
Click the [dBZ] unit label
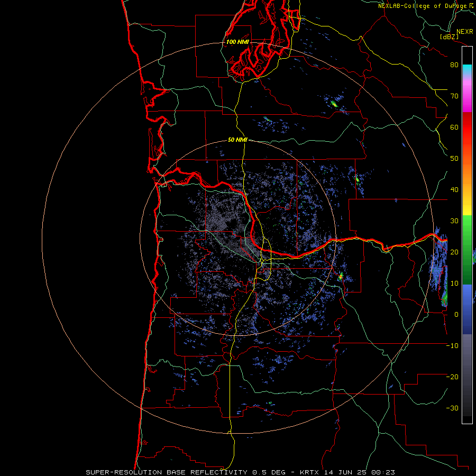click(x=449, y=37)
